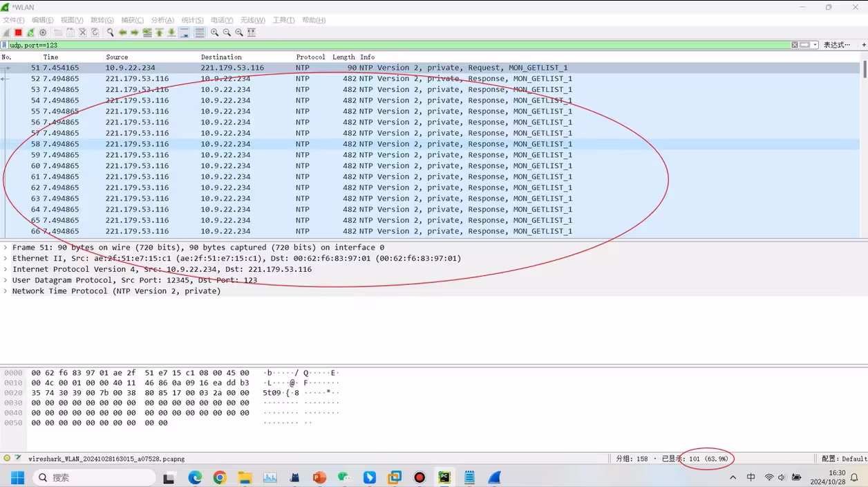Image resolution: width=868 pixels, height=487 pixels.
Task: Select packet 51 NTP Request row
Action: [431, 68]
